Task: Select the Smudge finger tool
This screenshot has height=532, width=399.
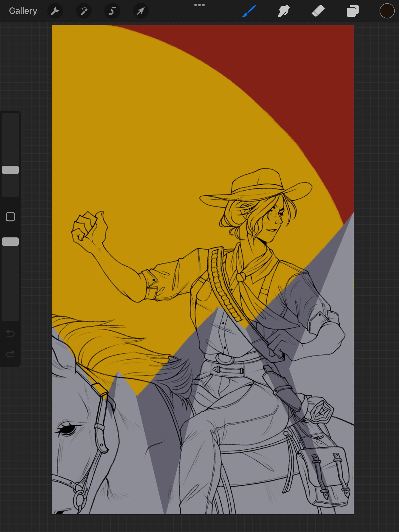Action: click(x=283, y=11)
